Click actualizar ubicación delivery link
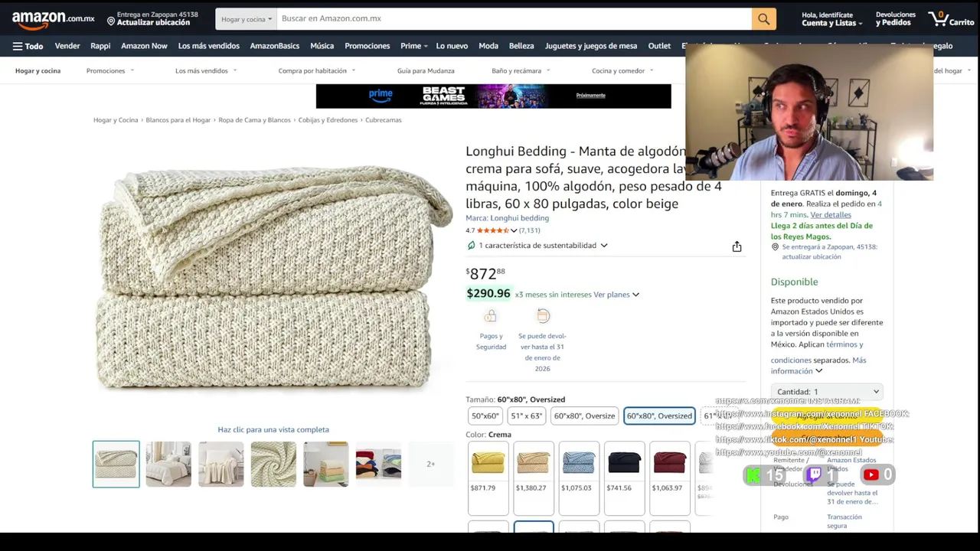 pos(812,257)
